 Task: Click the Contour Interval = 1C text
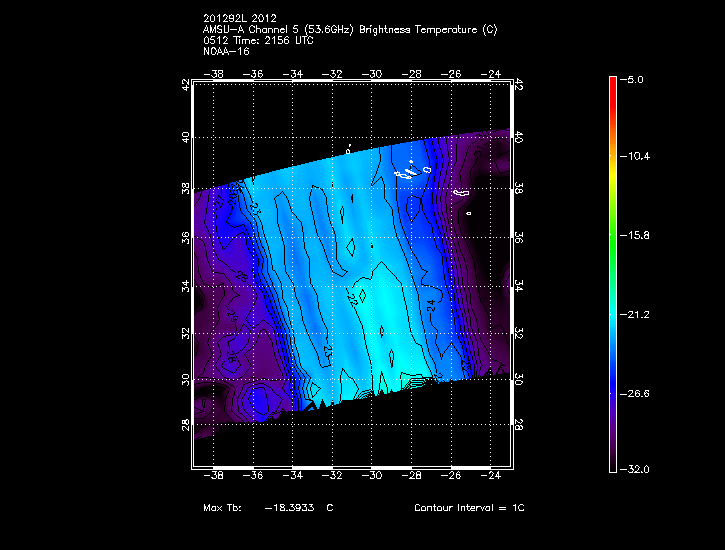pyautogui.click(x=469, y=508)
